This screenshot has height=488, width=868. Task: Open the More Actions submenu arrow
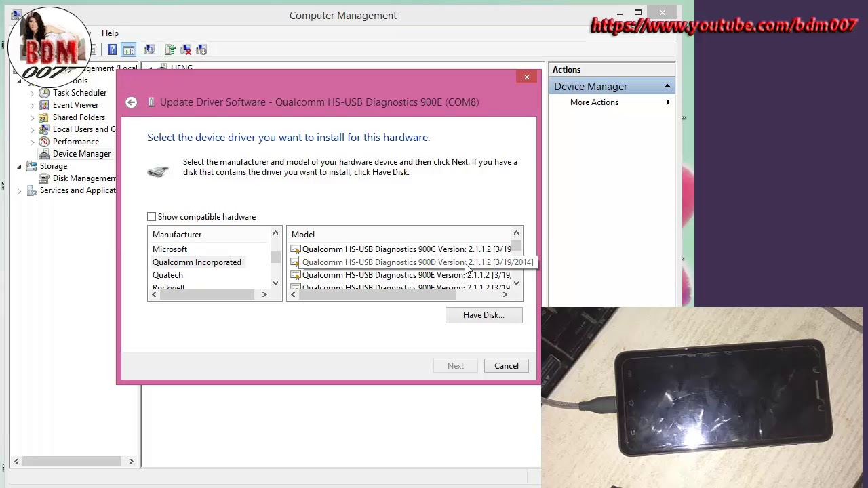(x=668, y=102)
